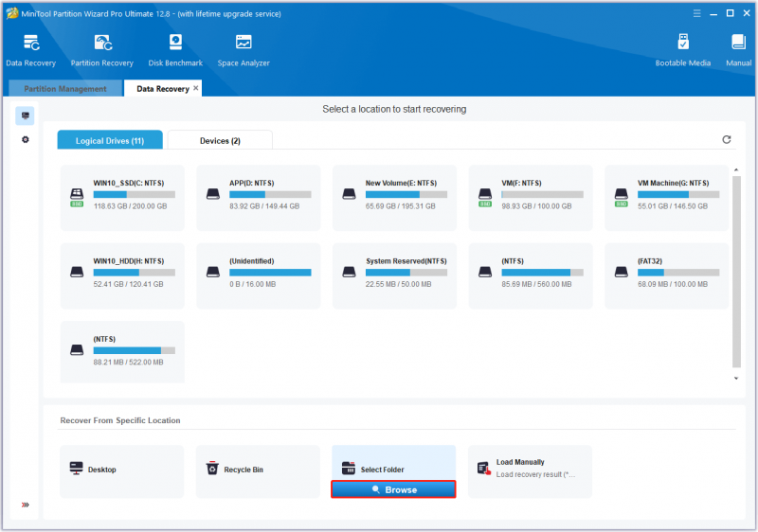Click the Bootable Media icon

(682, 50)
